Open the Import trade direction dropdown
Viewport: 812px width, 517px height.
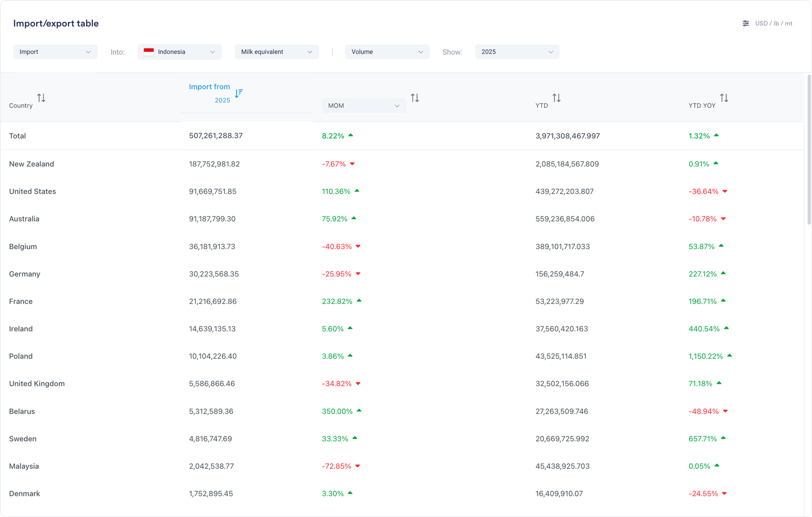click(x=55, y=52)
